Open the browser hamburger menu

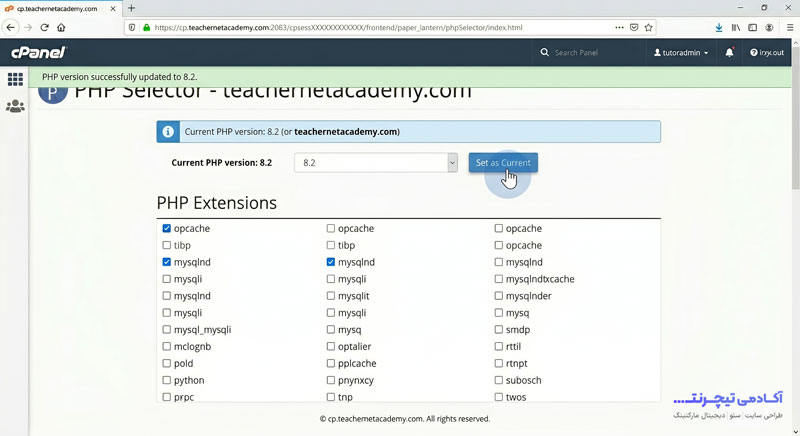point(790,28)
